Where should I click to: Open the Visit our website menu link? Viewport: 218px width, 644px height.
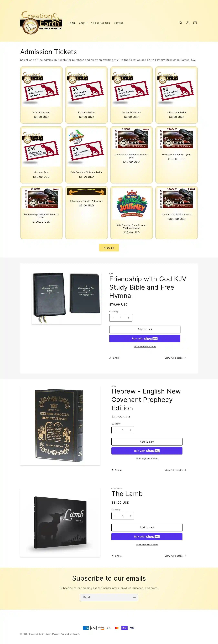coord(100,23)
